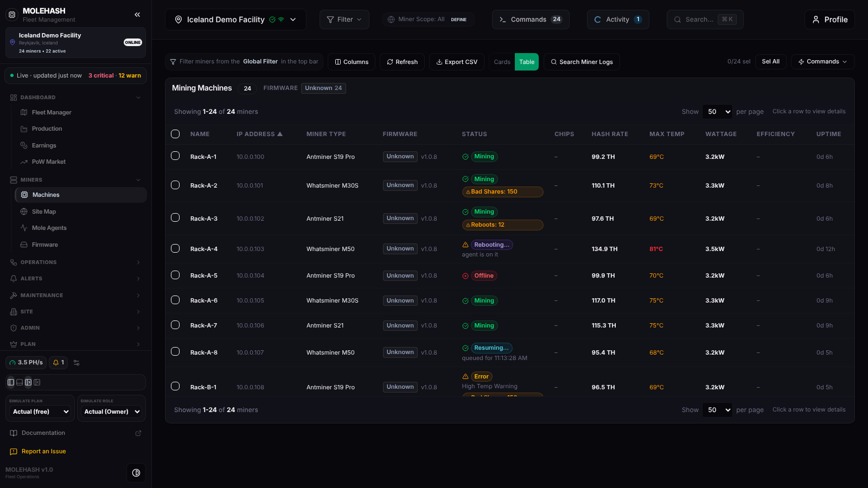
Task: Expand the Alerts sidebar section
Action: [75, 279]
